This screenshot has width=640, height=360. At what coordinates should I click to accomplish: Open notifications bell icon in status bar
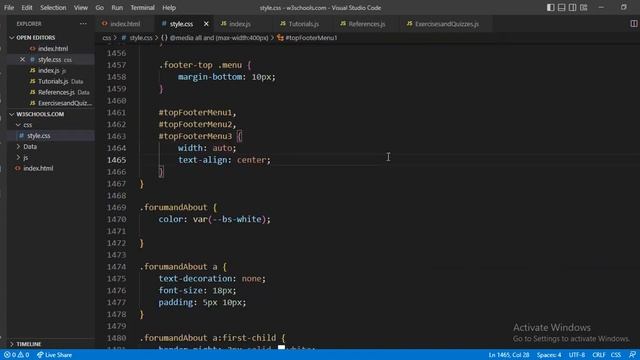click(632, 355)
